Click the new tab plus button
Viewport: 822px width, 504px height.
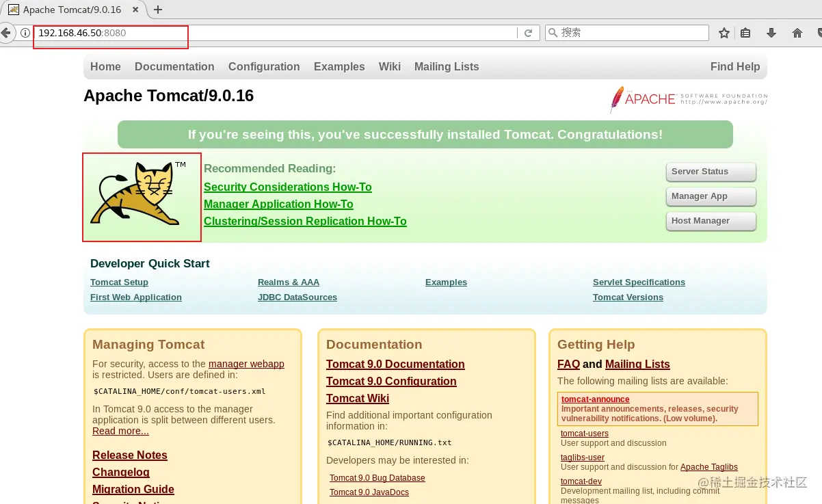pyautogui.click(x=157, y=10)
